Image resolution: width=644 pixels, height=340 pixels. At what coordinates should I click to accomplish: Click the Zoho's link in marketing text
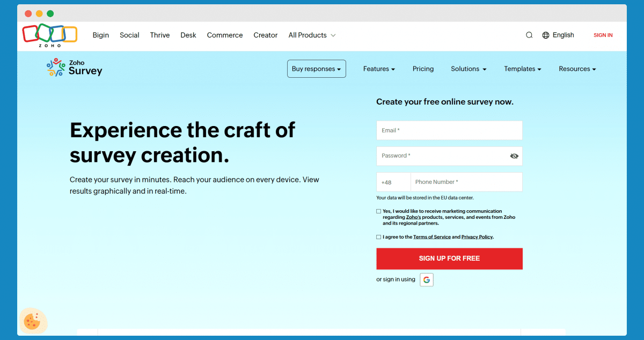[413, 217]
